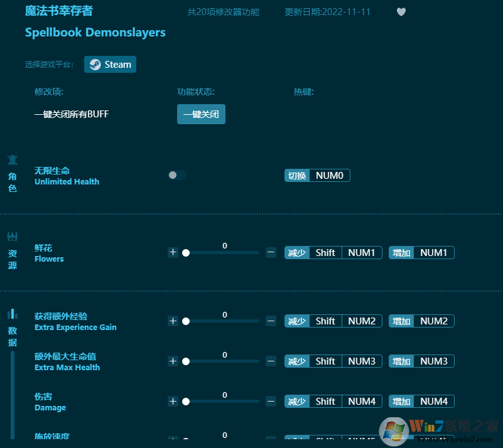Click 增加 NUM3 for Extra Max Health

click(x=421, y=361)
